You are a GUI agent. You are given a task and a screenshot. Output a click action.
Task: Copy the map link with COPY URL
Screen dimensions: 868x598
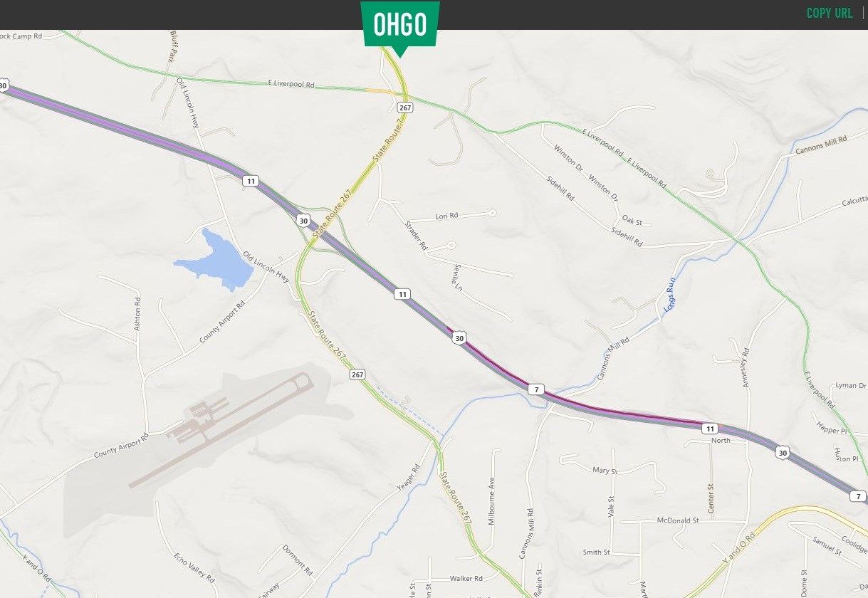[829, 14]
